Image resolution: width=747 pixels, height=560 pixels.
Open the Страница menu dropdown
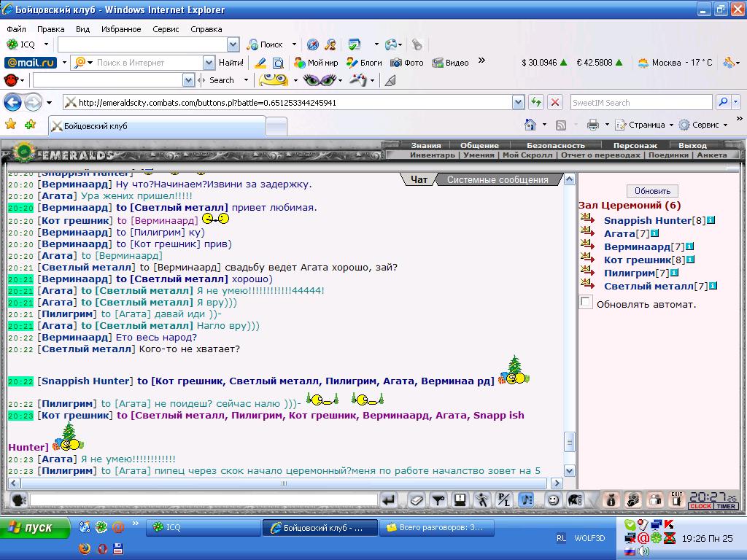pos(671,125)
